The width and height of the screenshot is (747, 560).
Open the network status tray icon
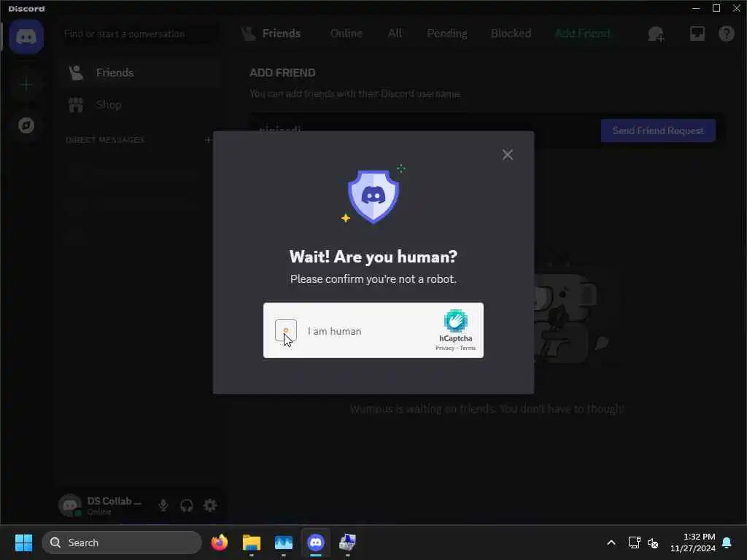pos(634,542)
